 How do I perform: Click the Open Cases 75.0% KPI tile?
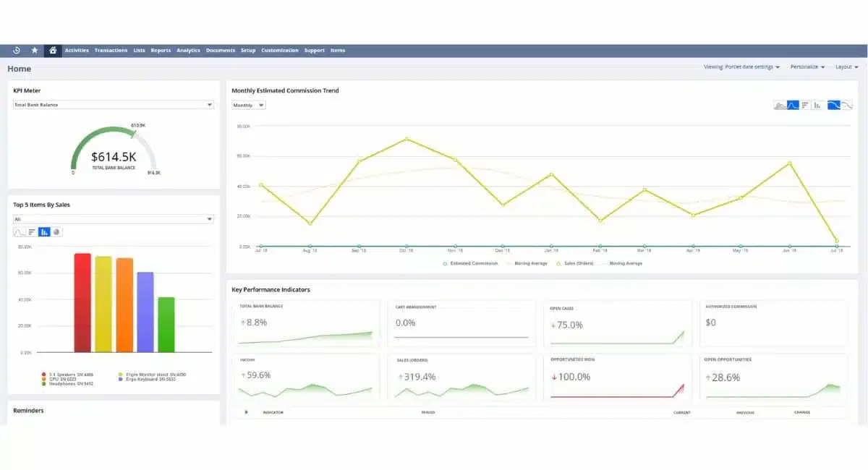617,324
